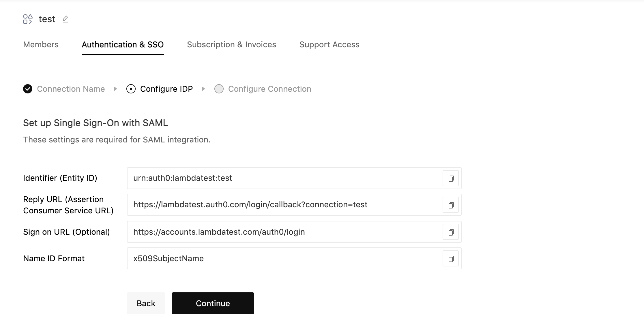Copy the Identifier (Entity ID) value

point(450,178)
